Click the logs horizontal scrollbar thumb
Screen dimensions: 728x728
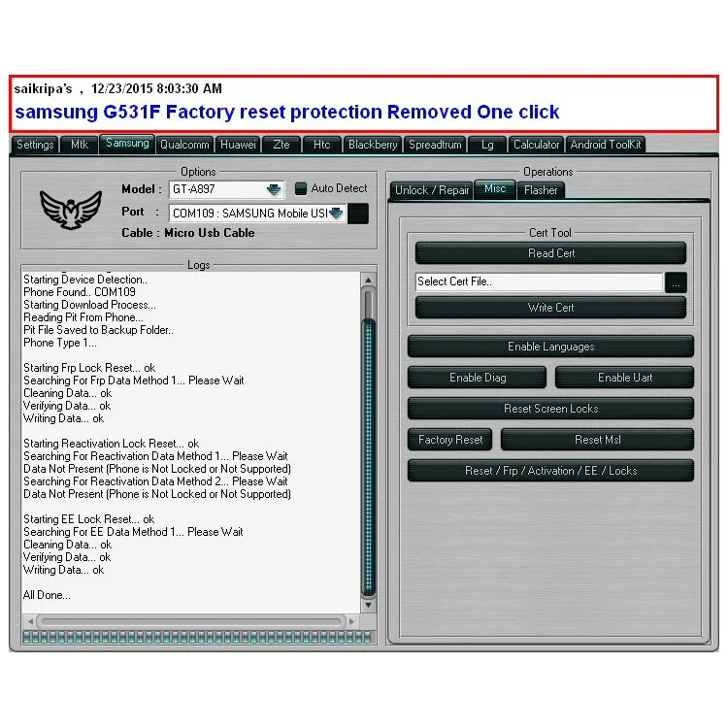191,621
